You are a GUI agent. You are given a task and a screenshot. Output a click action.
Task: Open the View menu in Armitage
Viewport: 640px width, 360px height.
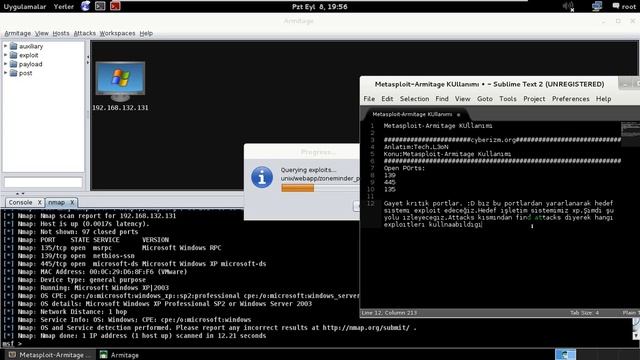[x=42, y=33]
